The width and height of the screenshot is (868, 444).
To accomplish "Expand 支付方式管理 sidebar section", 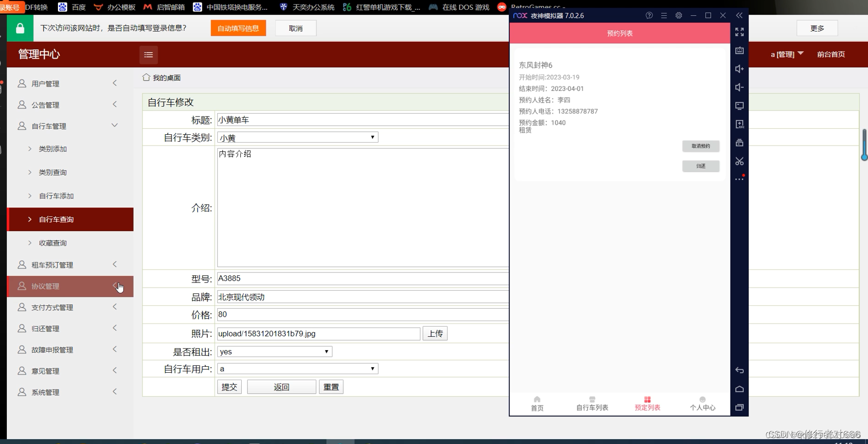I will (x=70, y=307).
